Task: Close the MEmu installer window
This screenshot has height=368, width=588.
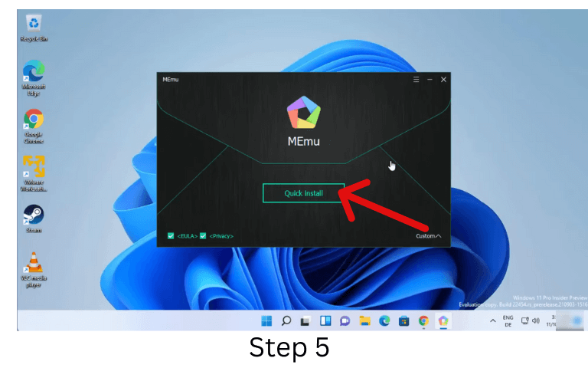Action: (x=443, y=80)
